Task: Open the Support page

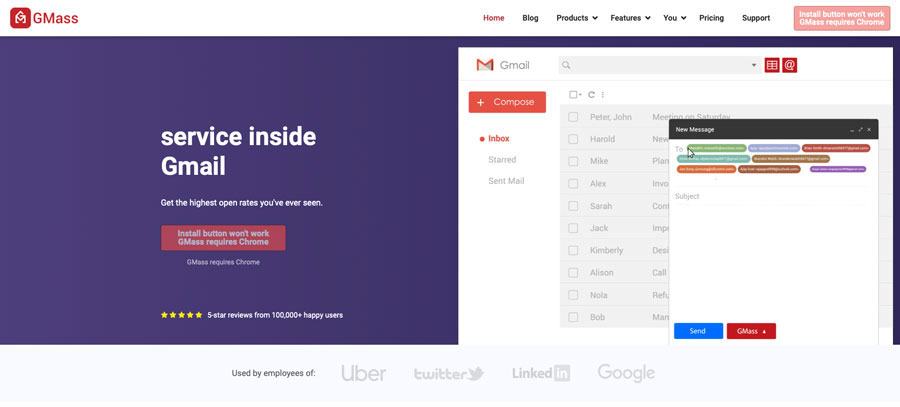Action: [x=756, y=18]
